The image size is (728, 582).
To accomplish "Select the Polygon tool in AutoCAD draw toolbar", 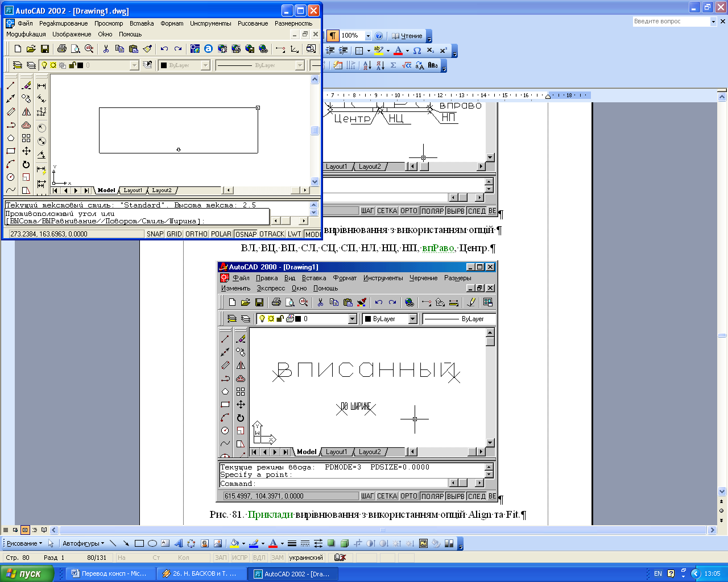I will point(10,138).
